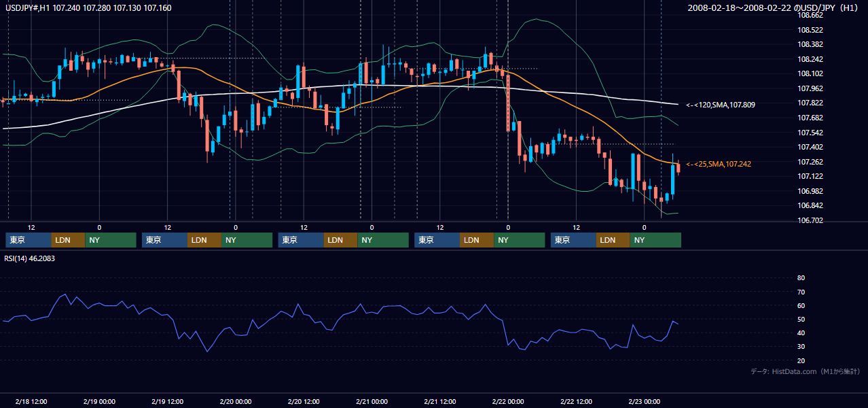Click the RSI level 60 label
This screenshot has width=868, height=408.
point(801,305)
